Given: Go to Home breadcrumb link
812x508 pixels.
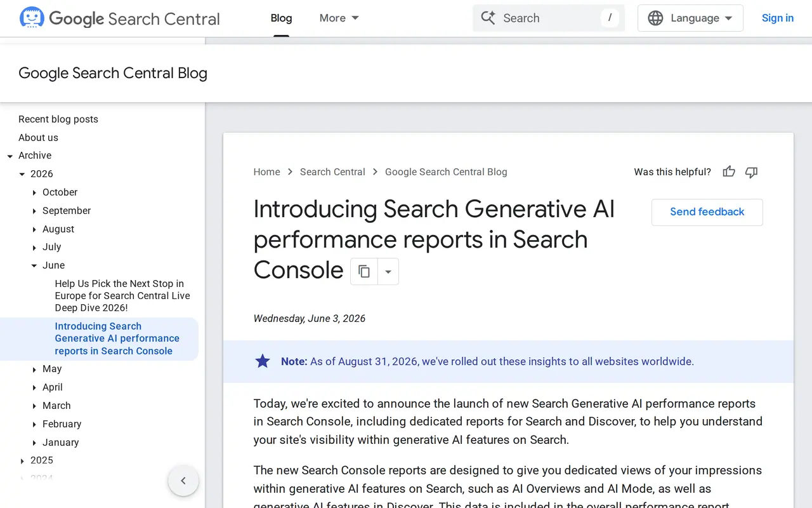Looking at the screenshot, I should 266,172.
